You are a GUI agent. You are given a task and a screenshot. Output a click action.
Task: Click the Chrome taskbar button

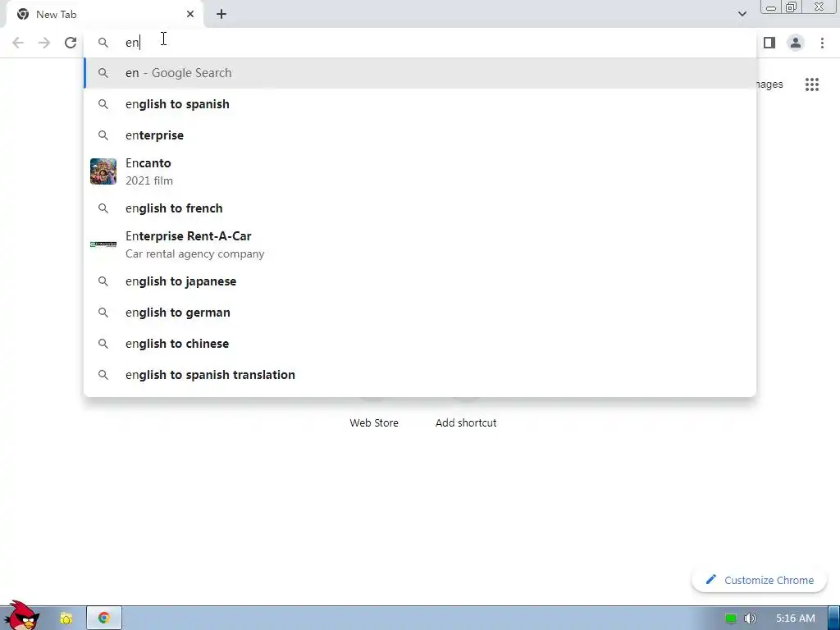[x=104, y=619]
